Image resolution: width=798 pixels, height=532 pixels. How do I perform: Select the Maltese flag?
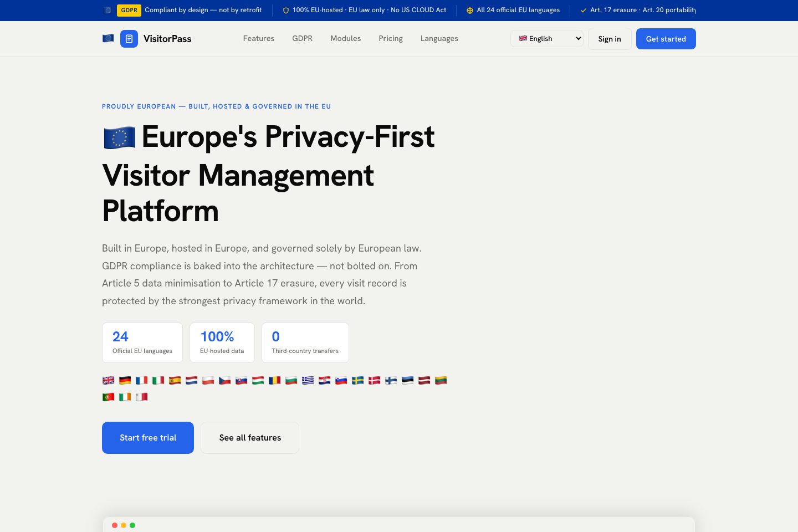142,397
